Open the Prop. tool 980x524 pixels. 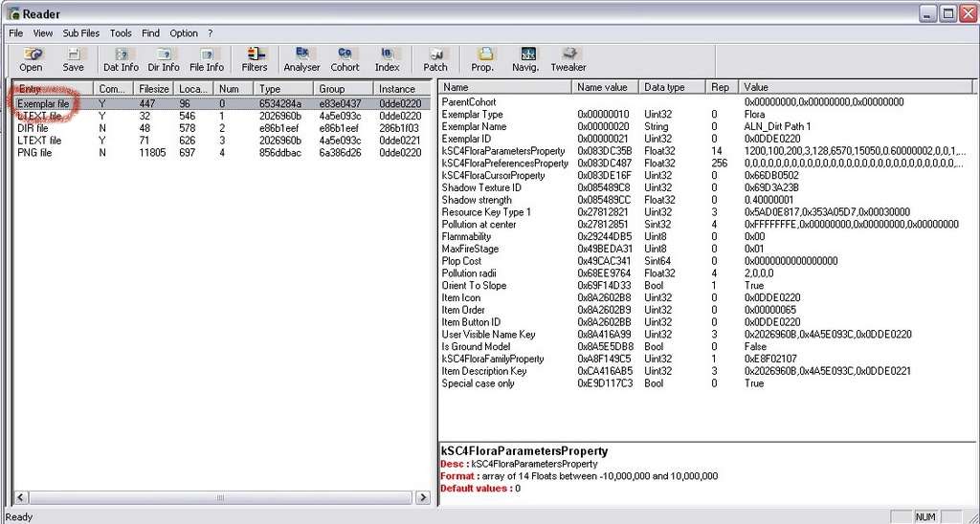pos(483,59)
